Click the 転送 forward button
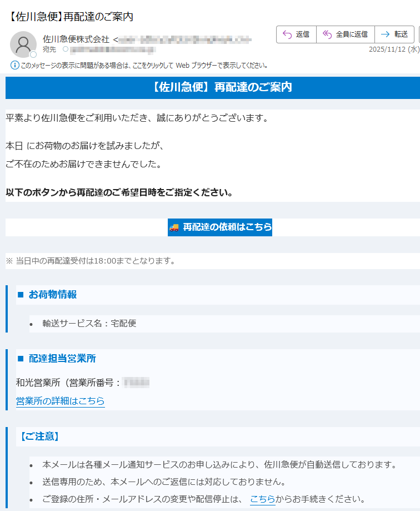Viewport: 420px width, 511px height. 394,34
